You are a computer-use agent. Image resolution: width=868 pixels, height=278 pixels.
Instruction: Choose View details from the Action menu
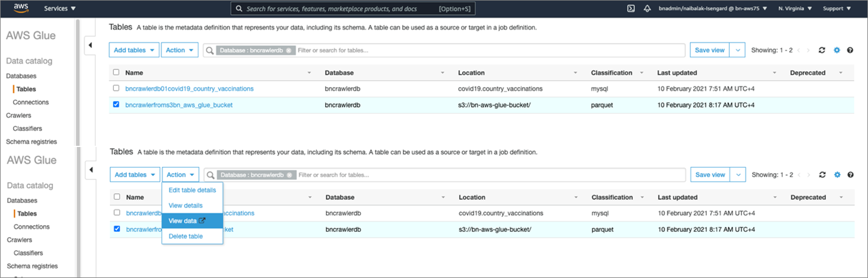(192, 206)
